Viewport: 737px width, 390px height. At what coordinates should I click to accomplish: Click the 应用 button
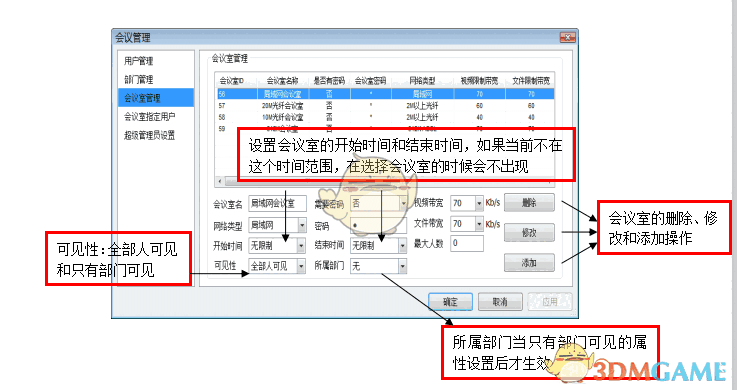550,302
